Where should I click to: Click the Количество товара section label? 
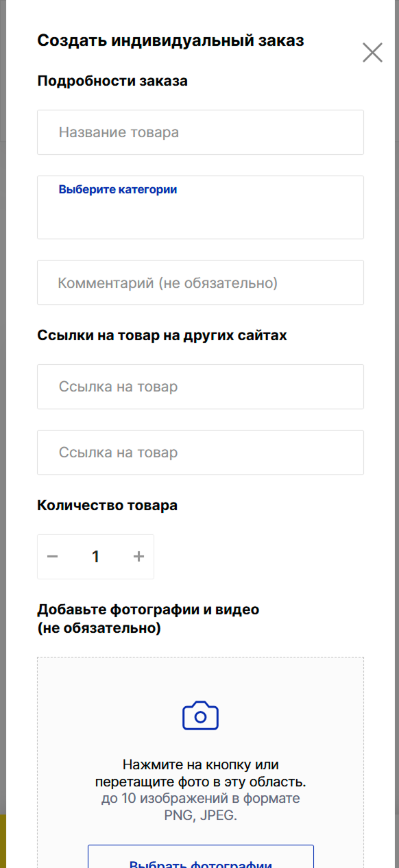click(x=108, y=505)
